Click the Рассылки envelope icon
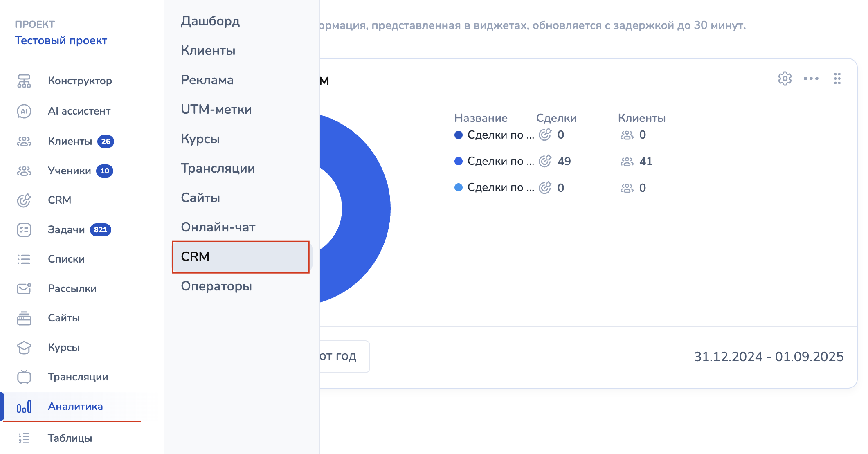Image resolution: width=868 pixels, height=454 pixels. (24, 289)
